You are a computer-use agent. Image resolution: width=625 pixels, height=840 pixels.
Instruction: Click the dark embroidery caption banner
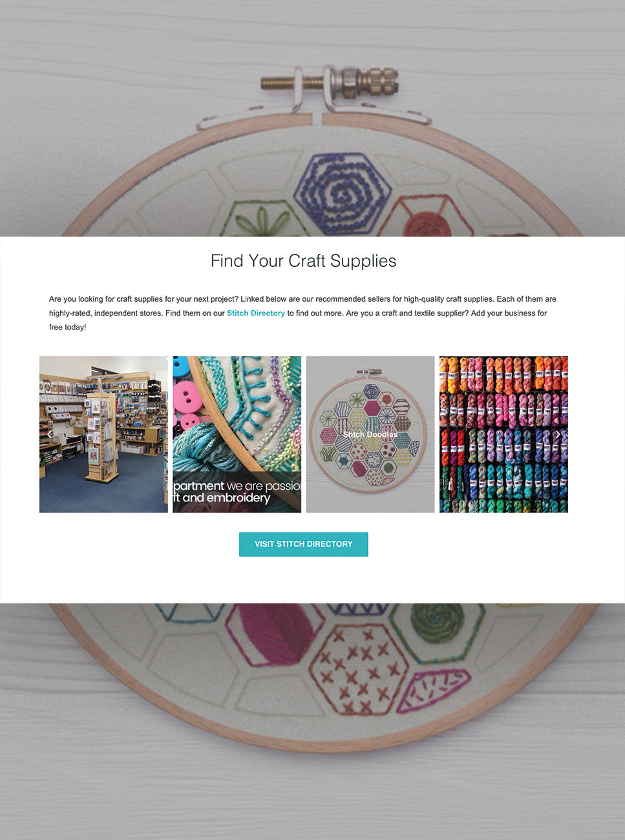(237, 492)
